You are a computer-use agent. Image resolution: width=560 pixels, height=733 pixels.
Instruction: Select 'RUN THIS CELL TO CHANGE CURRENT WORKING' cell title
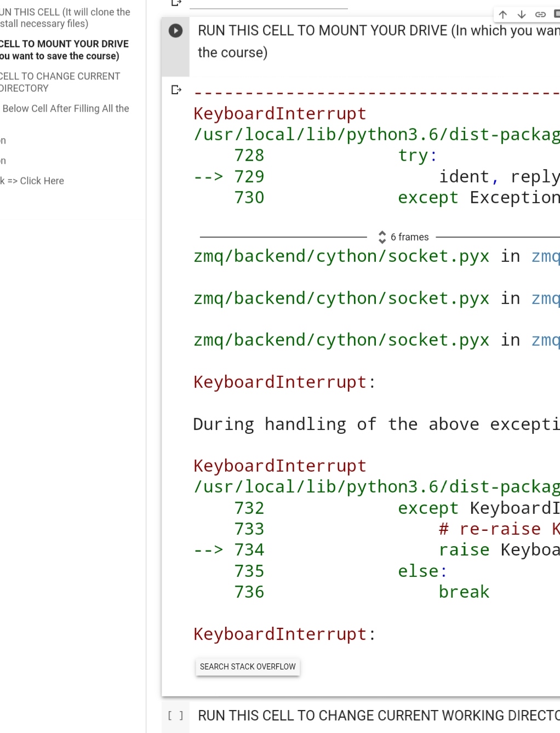(378, 715)
